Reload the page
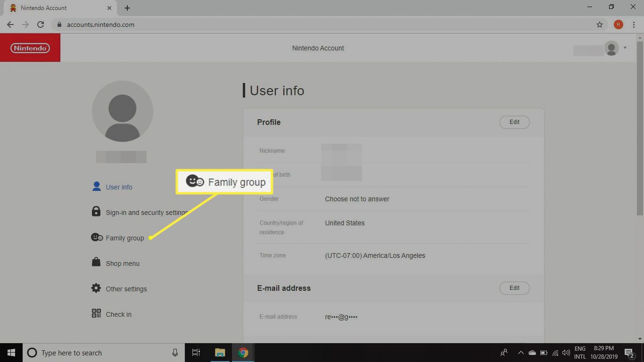 tap(41, 25)
